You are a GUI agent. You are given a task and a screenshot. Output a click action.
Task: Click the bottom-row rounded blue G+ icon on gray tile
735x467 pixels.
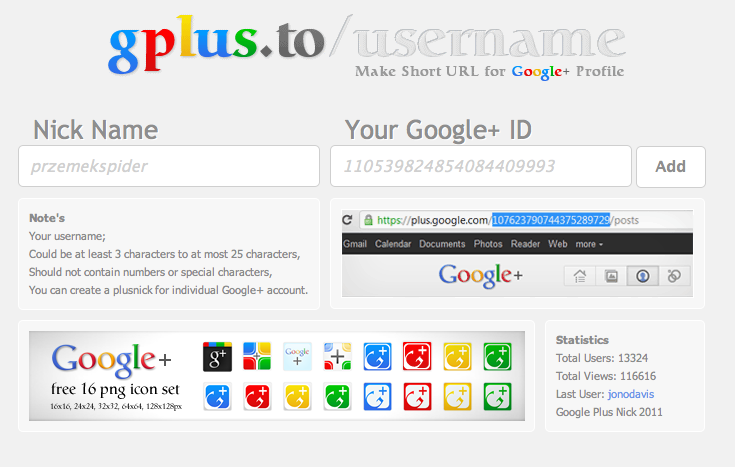pyautogui.click(x=218, y=397)
